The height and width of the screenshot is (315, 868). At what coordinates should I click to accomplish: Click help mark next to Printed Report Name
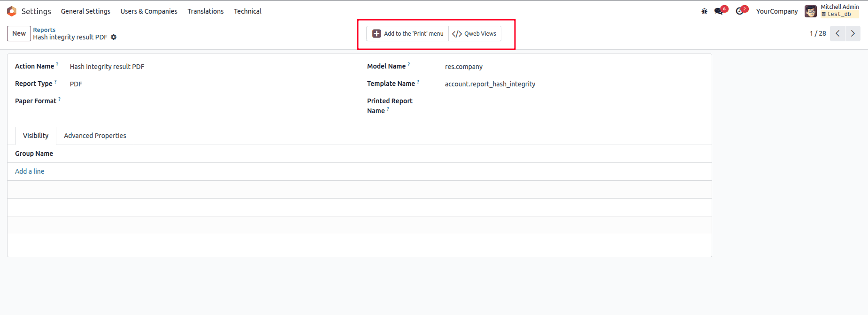[388, 109]
